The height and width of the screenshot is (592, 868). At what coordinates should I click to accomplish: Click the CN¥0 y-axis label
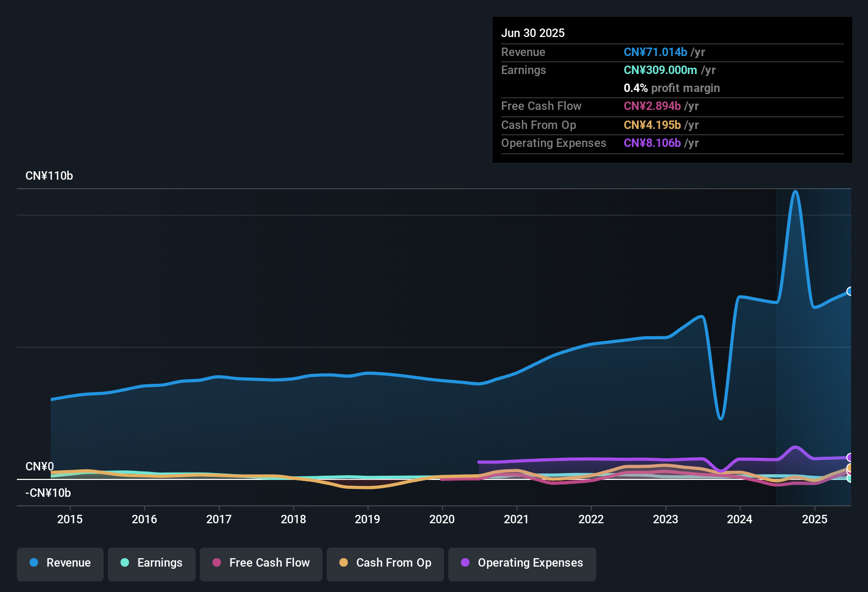tap(40, 467)
